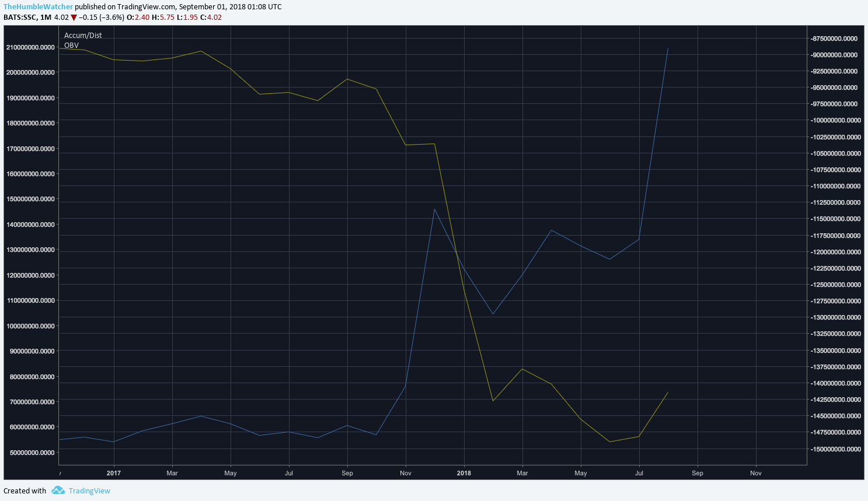
Task: Click the -0.15 (-3.6%) change value
Action: [102, 17]
